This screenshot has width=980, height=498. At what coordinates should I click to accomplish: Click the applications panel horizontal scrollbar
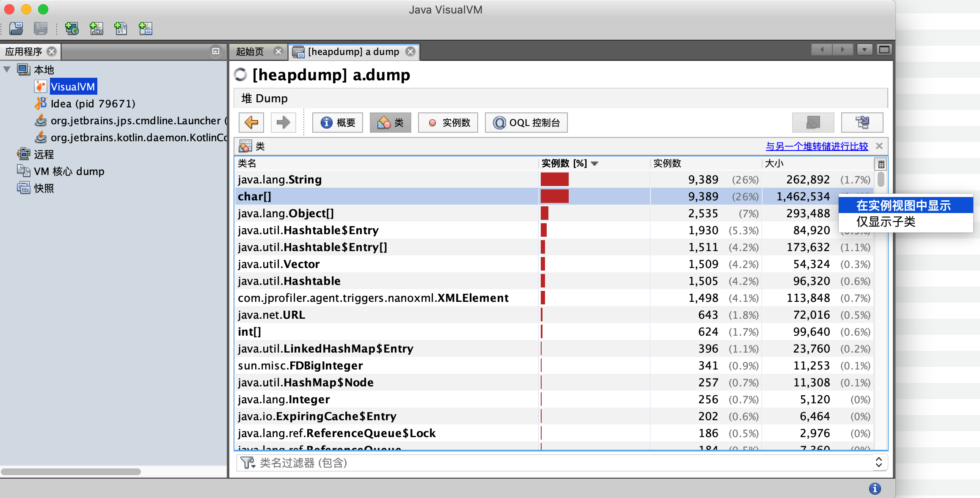(x=71, y=471)
